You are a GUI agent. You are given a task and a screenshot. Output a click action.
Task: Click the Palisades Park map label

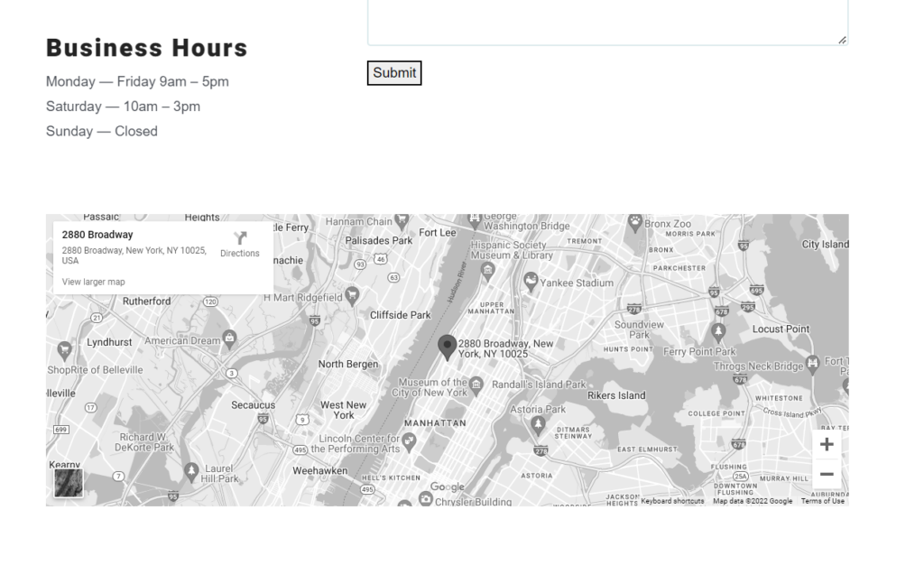[x=379, y=241]
